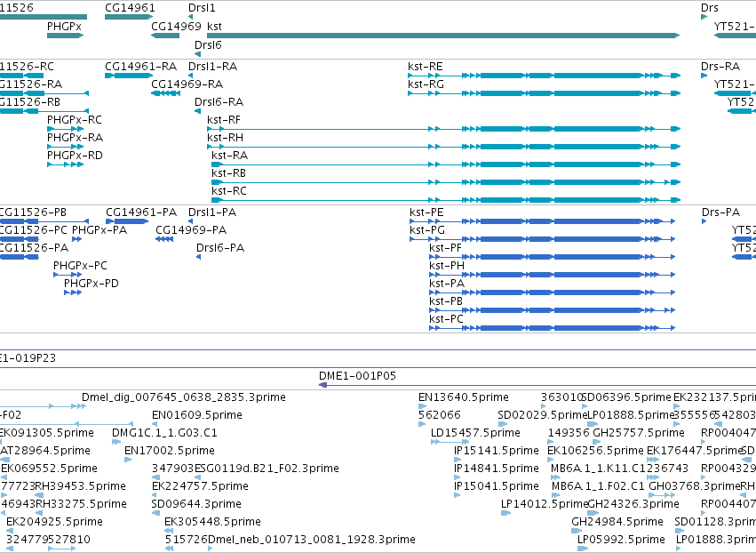Select transcript kst-RH
Viewport: 756px width, 553px height.
pos(443,147)
